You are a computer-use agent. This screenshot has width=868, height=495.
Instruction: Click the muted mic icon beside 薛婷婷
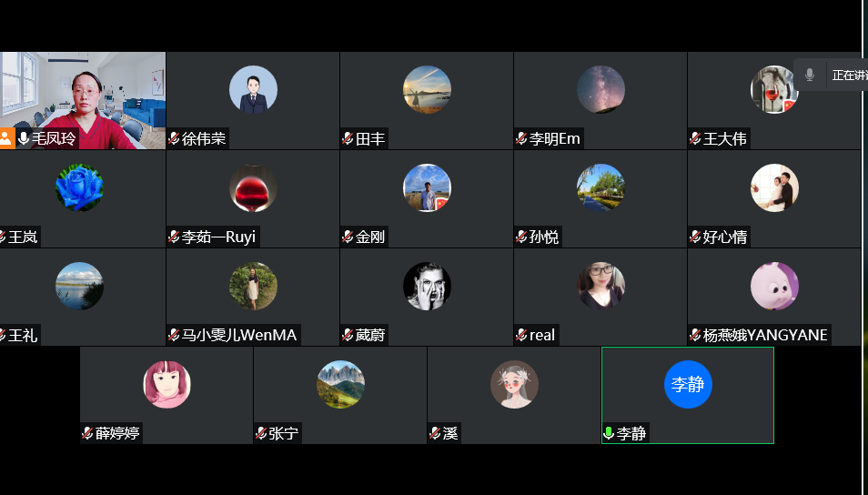point(87,434)
